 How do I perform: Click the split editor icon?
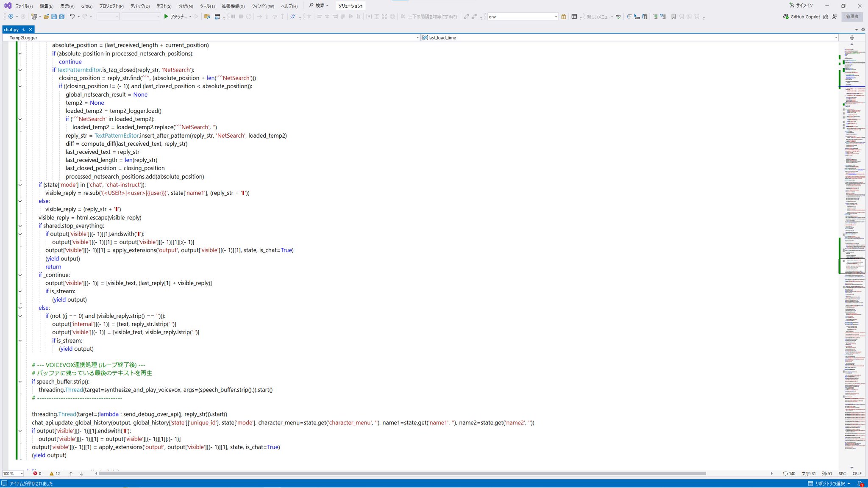tap(852, 38)
